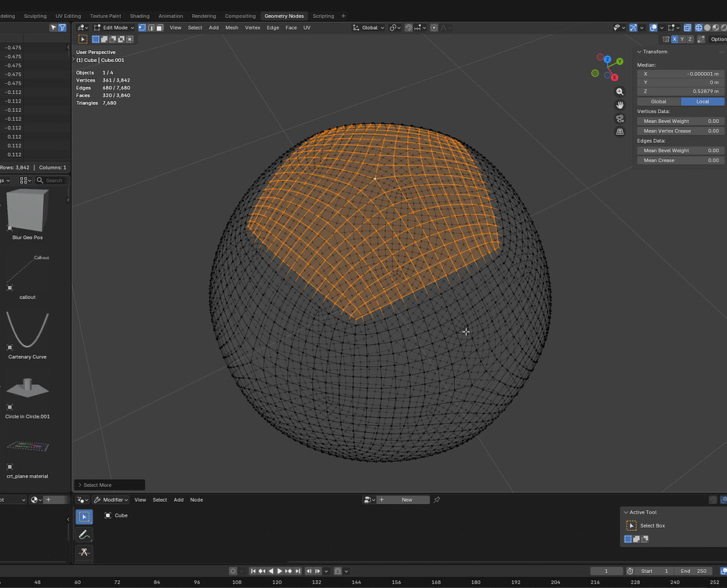Enable face select mode
This screenshot has width=727, height=588.
click(x=159, y=27)
